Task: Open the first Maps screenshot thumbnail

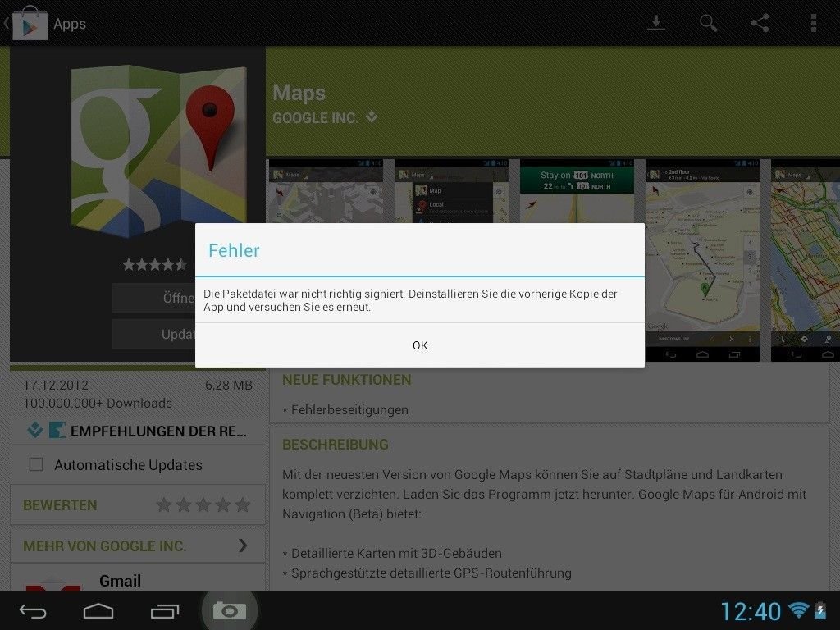Action: click(326, 190)
